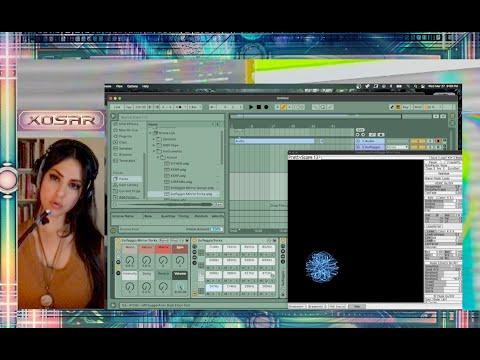The height and width of the screenshot is (360, 480).
Task: Open the quantization 1 Bar dropdown
Action: click(x=195, y=107)
